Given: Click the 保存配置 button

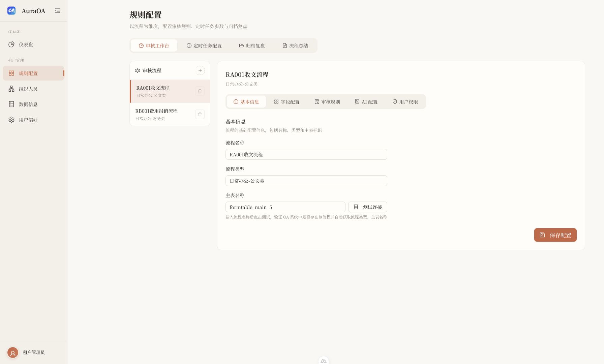Looking at the screenshot, I should pos(555,235).
